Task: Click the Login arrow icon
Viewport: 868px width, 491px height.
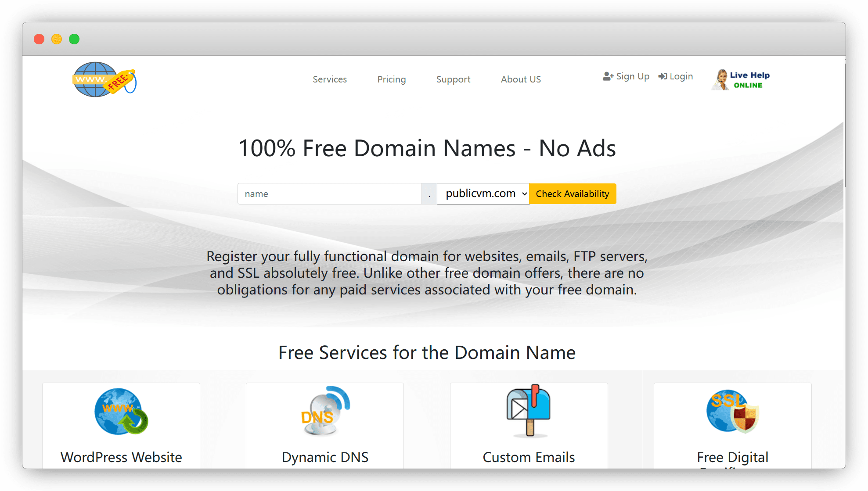Action: point(663,76)
